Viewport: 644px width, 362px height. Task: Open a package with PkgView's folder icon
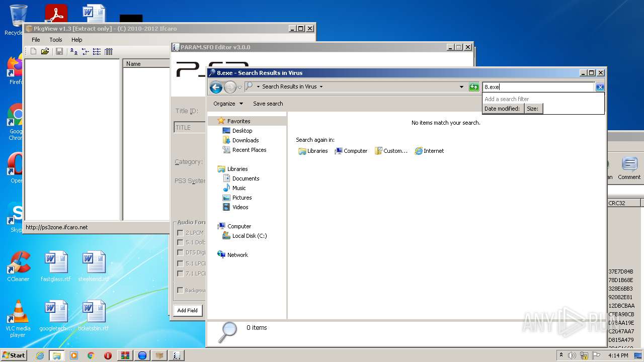click(x=45, y=51)
